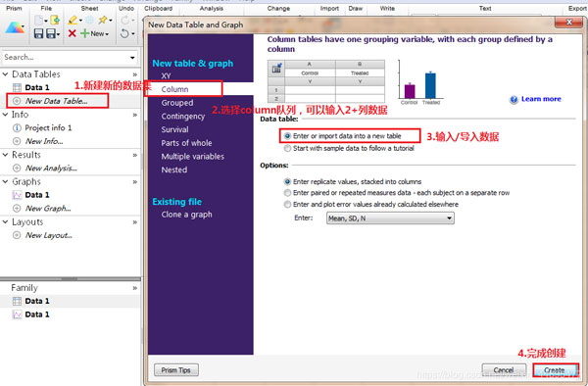Click the redo arrow icon
Viewport: 588px width, 386px height.
point(125,20)
